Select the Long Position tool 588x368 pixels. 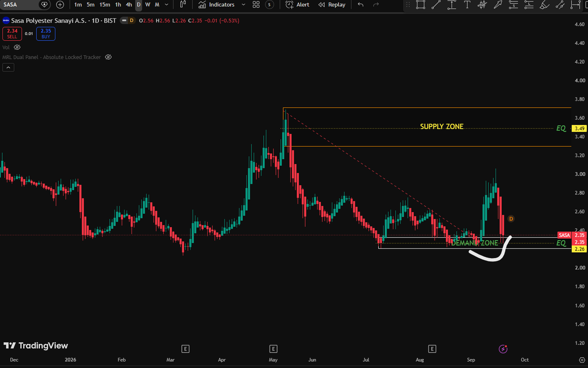click(530, 5)
